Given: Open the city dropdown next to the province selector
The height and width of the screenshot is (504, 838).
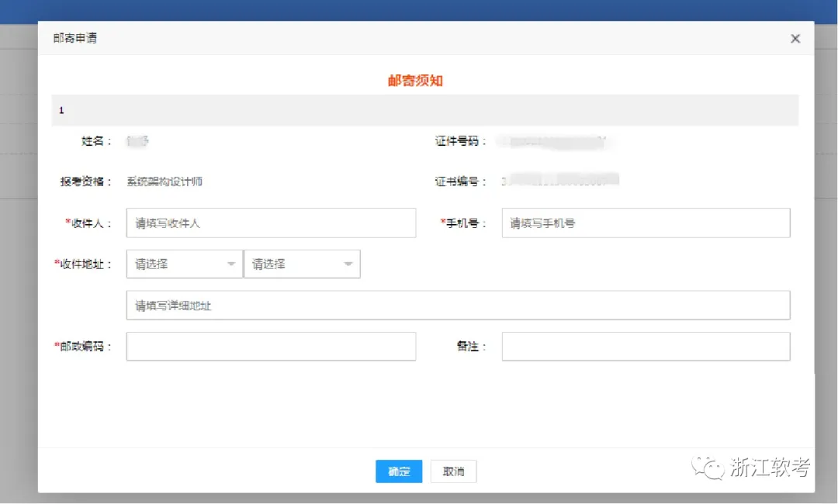Looking at the screenshot, I should (x=302, y=264).
